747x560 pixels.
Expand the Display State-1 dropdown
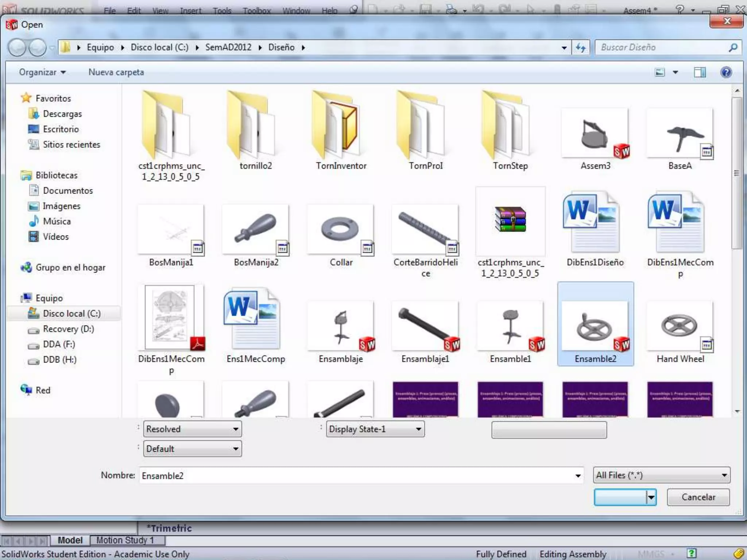tap(375, 429)
